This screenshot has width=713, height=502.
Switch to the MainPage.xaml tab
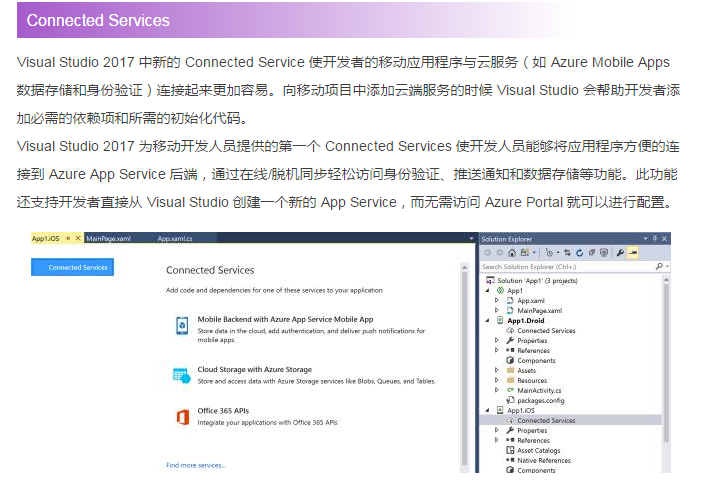coord(108,238)
